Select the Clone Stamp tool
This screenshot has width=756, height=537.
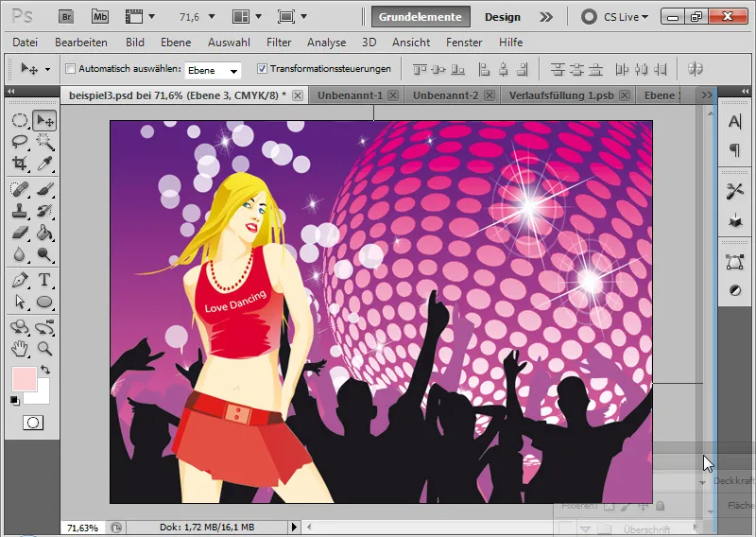point(20,211)
